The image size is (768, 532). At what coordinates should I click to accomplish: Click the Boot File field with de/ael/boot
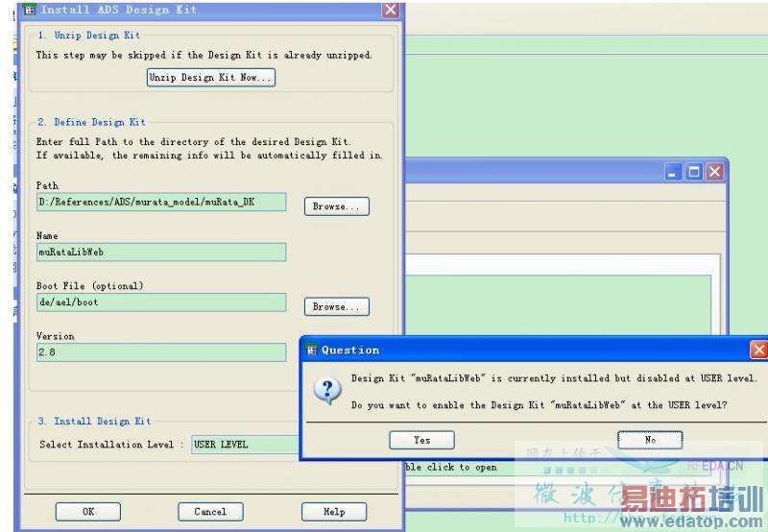point(161,302)
